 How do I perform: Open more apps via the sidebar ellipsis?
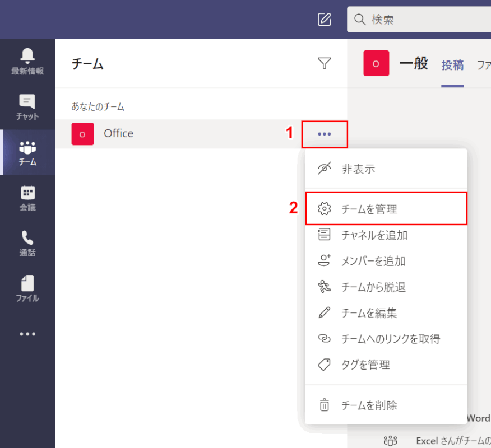[x=27, y=334]
